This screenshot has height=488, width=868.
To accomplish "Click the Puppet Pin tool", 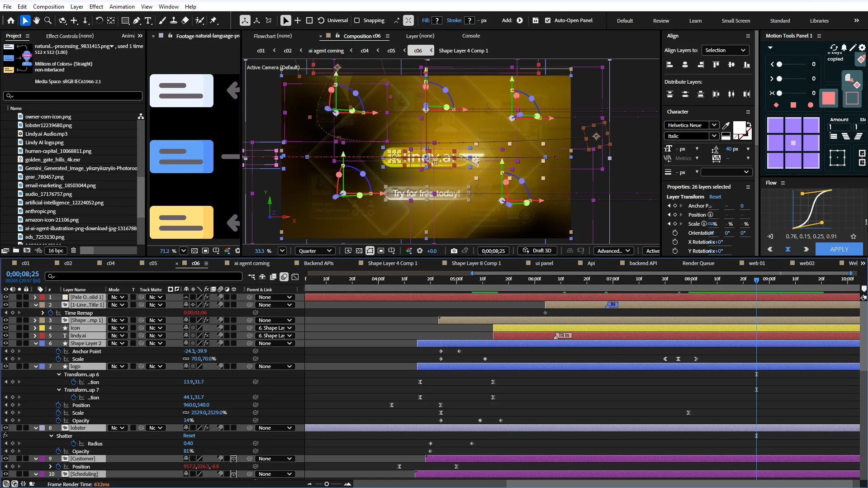I will [213, 20].
